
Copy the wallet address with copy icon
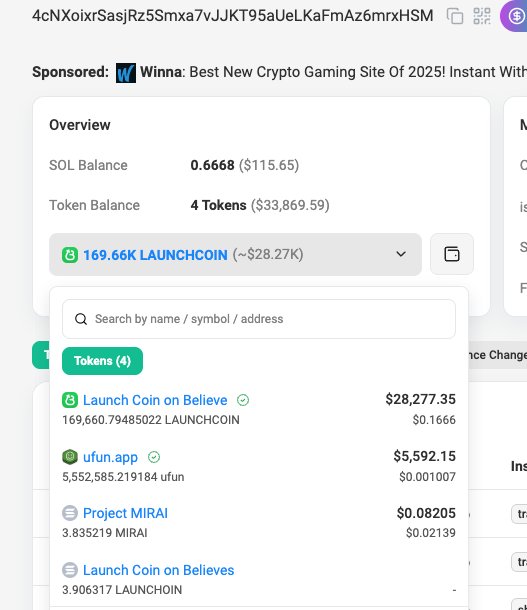pyautogui.click(x=455, y=16)
